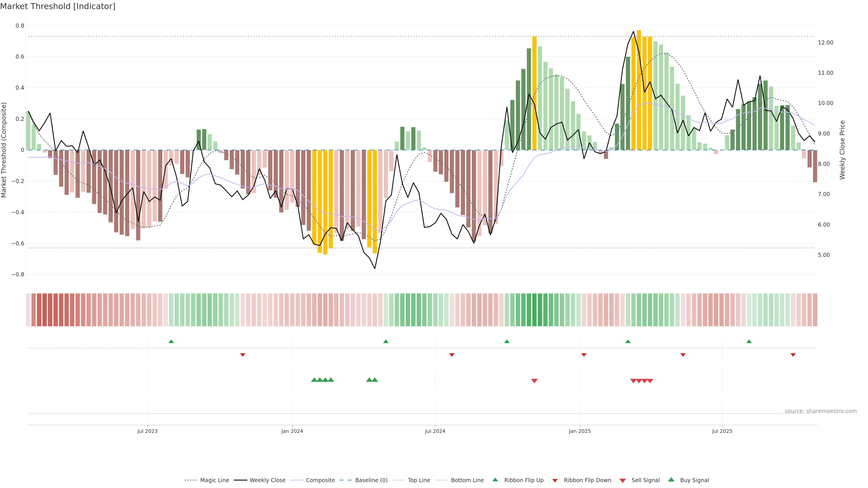Click the Jan 2024 x-axis label
Image resolution: width=868 pixels, height=488 pixels.
pyautogui.click(x=292, y=431)
